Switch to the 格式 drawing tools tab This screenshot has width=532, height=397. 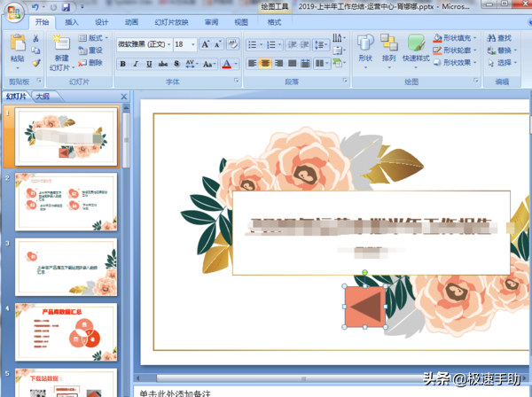[x=275, y=22]
